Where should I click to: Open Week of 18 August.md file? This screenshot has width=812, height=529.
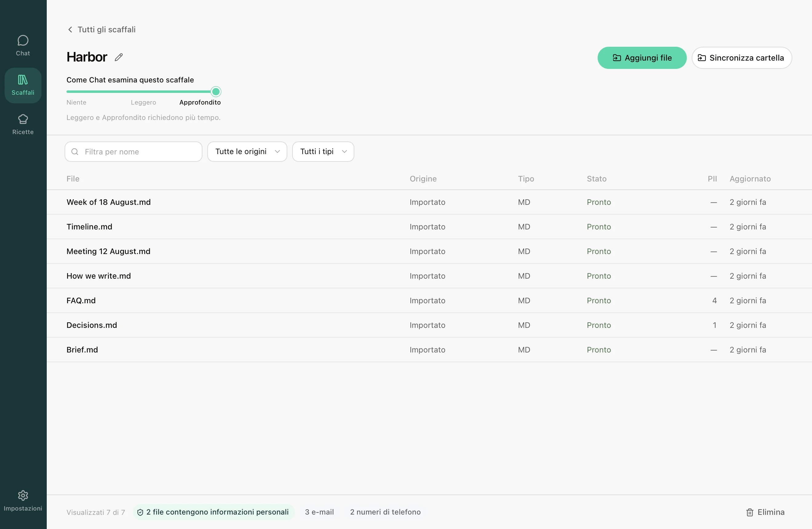(429, 202)
